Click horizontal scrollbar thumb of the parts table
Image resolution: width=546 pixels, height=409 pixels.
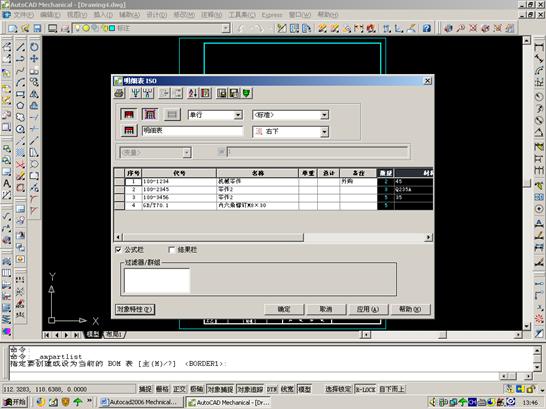[x=213, y=237]
